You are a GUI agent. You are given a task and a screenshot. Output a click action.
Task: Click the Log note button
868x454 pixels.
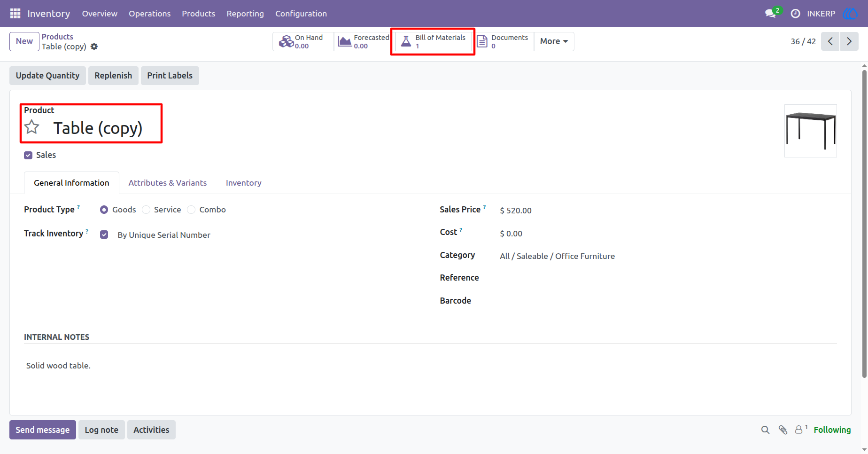point(101,430)
